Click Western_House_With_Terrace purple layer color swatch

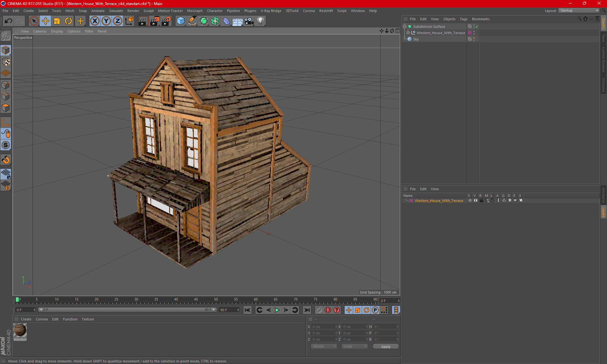470,33
